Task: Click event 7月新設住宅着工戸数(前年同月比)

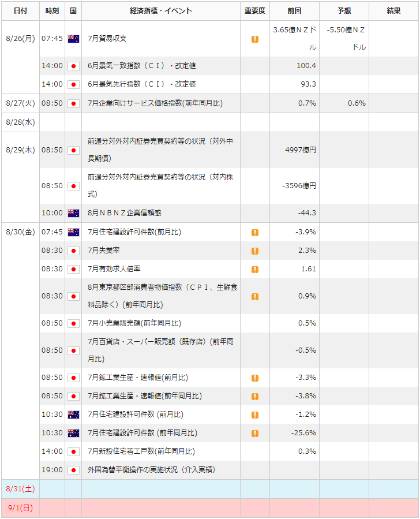Action: [x=141, y=452]
